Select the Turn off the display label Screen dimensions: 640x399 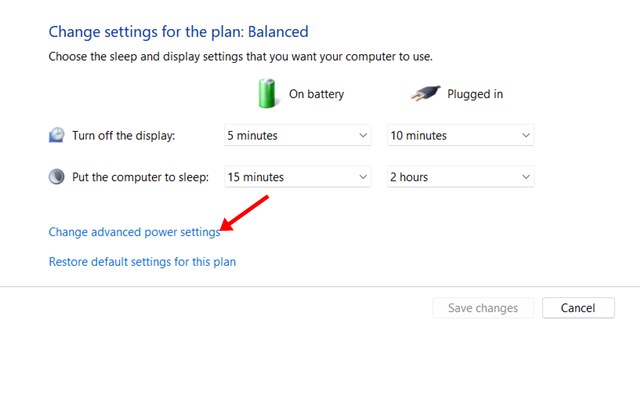(123, 135)
